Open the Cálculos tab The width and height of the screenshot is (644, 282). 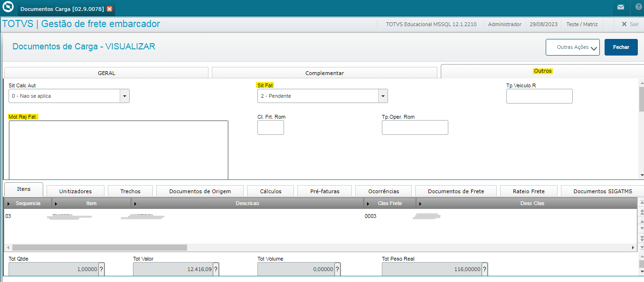[271, 191]
